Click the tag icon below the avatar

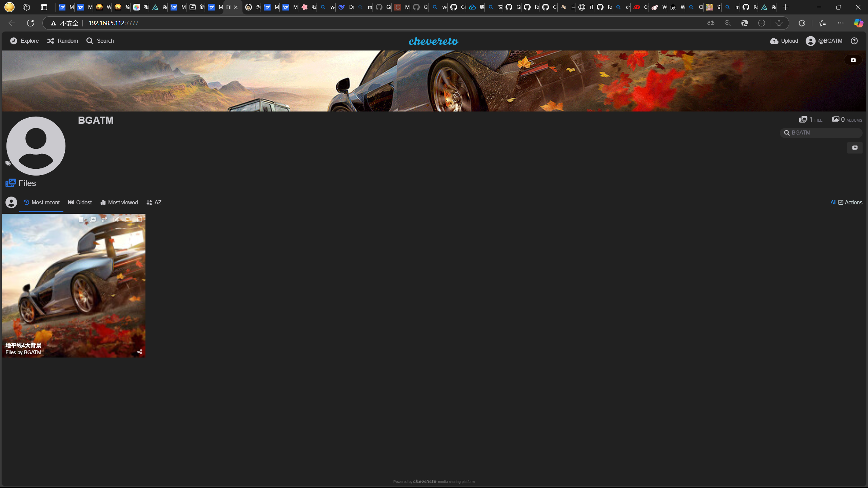coord(8,163)
